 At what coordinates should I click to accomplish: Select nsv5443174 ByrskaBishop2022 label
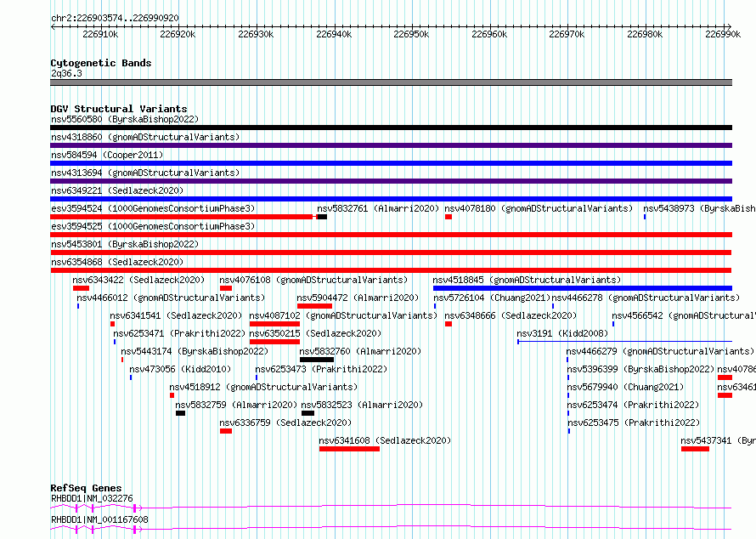pyautogui.click(x=195, y=351)
